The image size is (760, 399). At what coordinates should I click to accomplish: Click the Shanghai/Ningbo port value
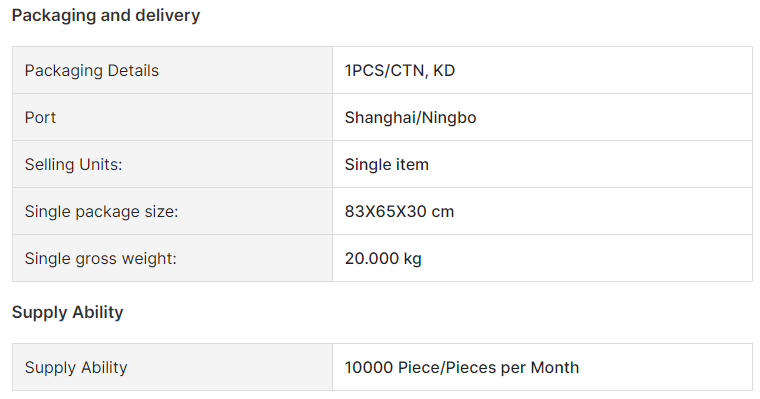point(411,117)
